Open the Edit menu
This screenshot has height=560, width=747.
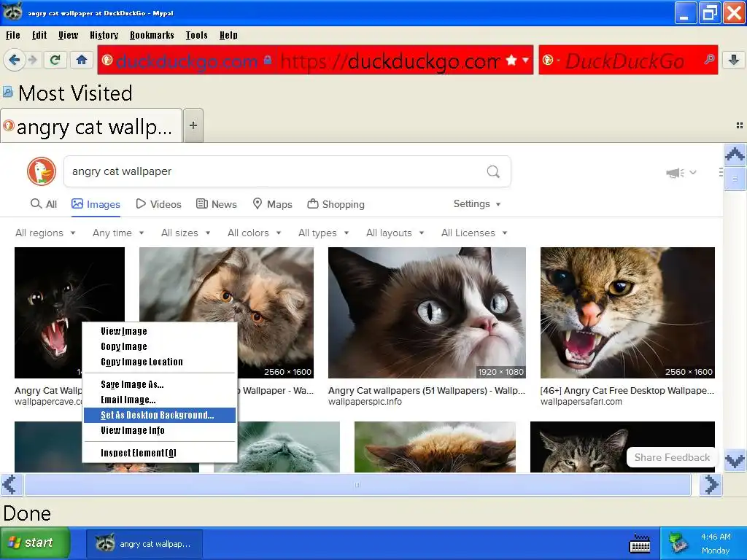coord(39,35)
